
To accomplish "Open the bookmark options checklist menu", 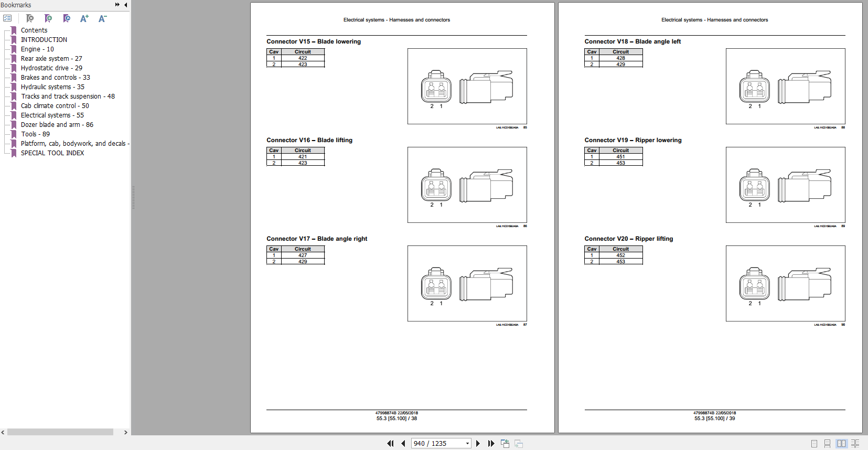I will 7,18.
